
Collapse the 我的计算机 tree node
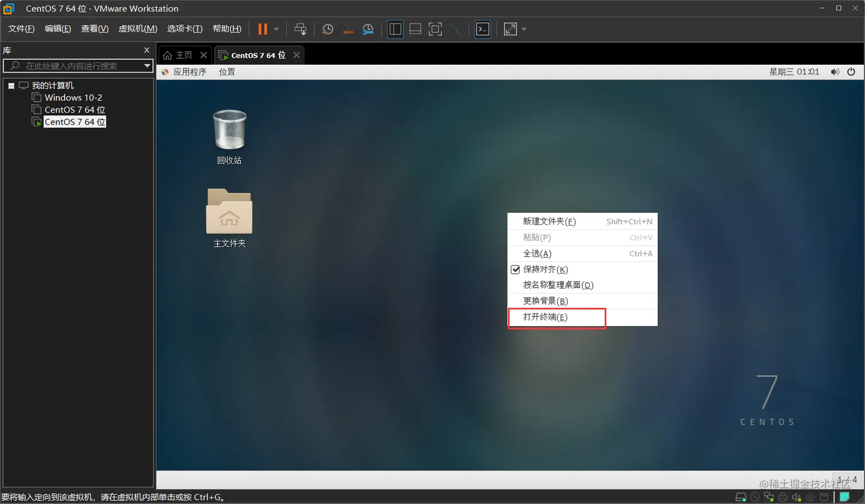[11, 86]
